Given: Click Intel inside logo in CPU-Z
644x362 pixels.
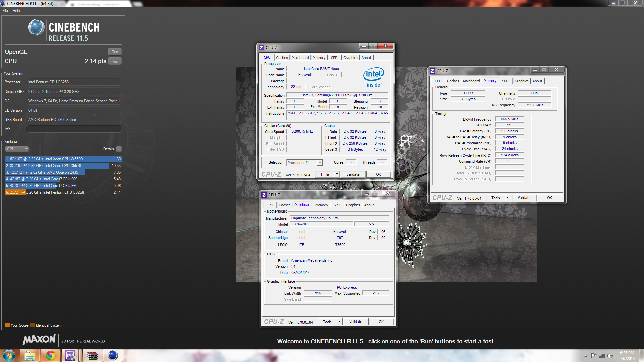Looking at the screenshot, I should coord(374,77).
